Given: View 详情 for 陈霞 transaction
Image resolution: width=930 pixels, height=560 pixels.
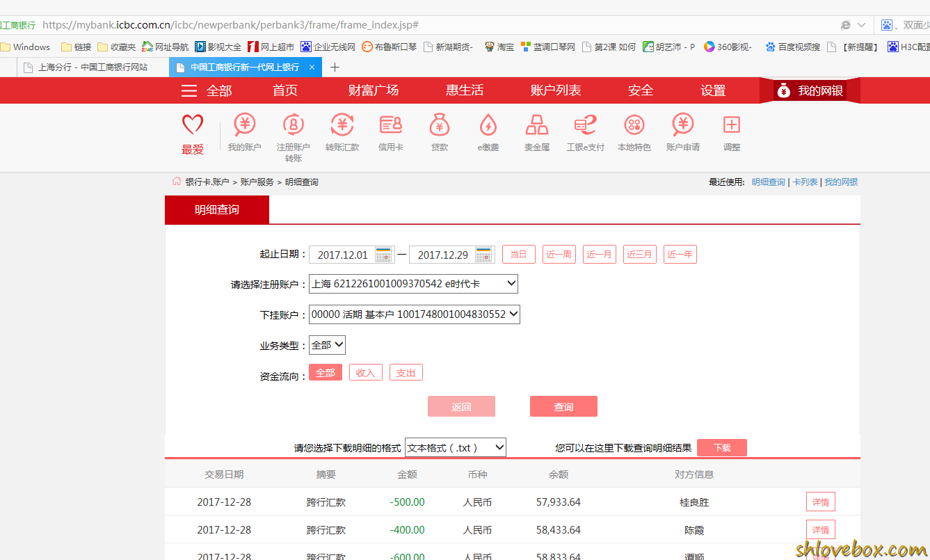Looking at the screenshot, I should (821, 530).
